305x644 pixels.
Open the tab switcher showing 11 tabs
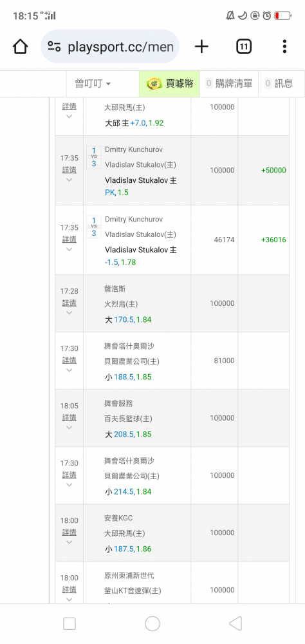click(x=244, y=46)
